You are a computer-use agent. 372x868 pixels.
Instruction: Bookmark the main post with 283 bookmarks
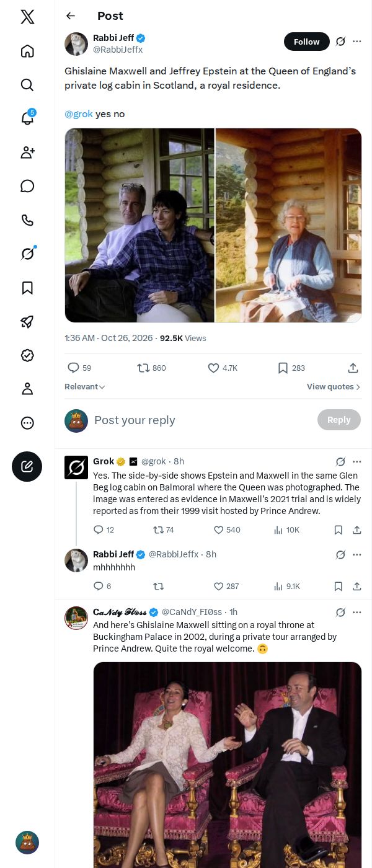(x=291, y=368)
